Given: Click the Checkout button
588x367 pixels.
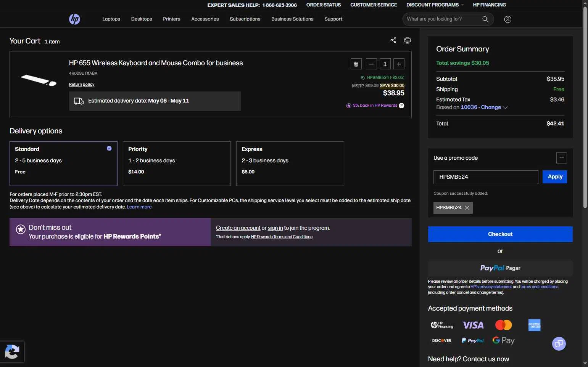Looking at the screenshot, I should 500,234.
